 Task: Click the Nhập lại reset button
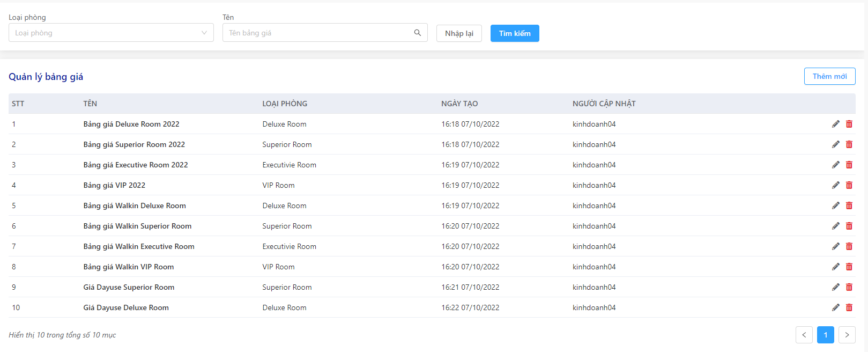point(459,33)
